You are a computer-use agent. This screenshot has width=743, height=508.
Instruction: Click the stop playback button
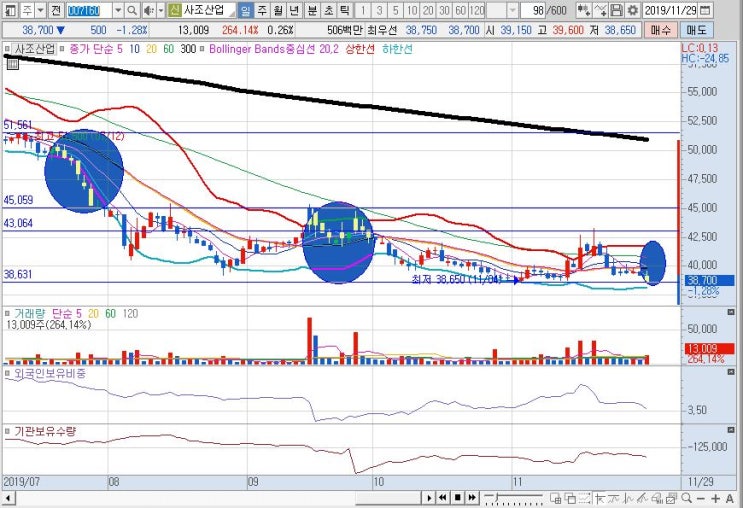coord(458,498)
